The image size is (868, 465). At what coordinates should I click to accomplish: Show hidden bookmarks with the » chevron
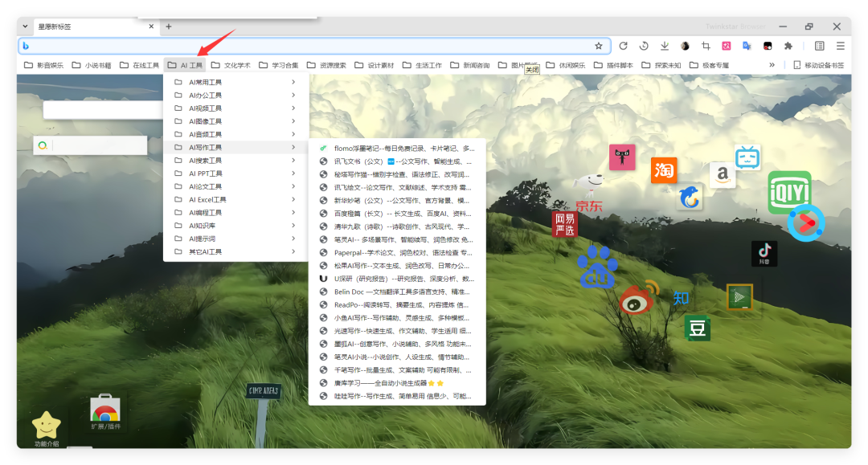click(772, 65)
